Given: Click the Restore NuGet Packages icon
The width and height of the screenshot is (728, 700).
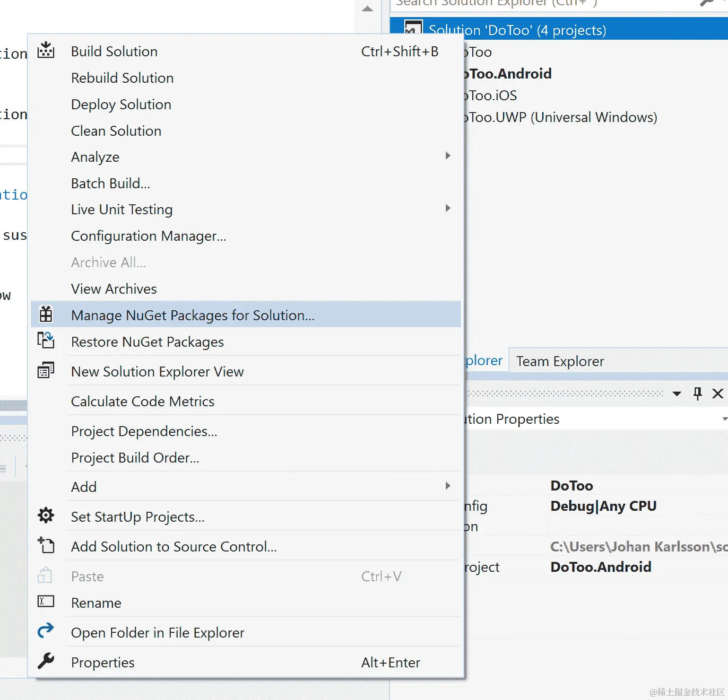Looking at the screenshot, I should [x=46, y=341].
